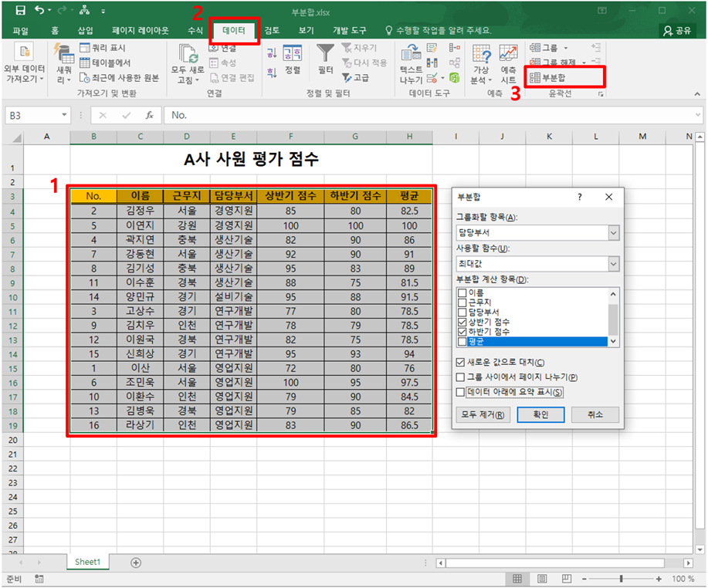Click the descending sort icon
Image resolution: width=708 pixels, height=588 pixels.
pos(271,73)
